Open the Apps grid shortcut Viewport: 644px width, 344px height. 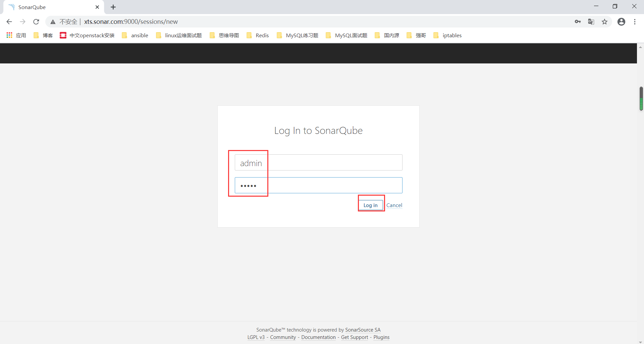pos(16,35)
